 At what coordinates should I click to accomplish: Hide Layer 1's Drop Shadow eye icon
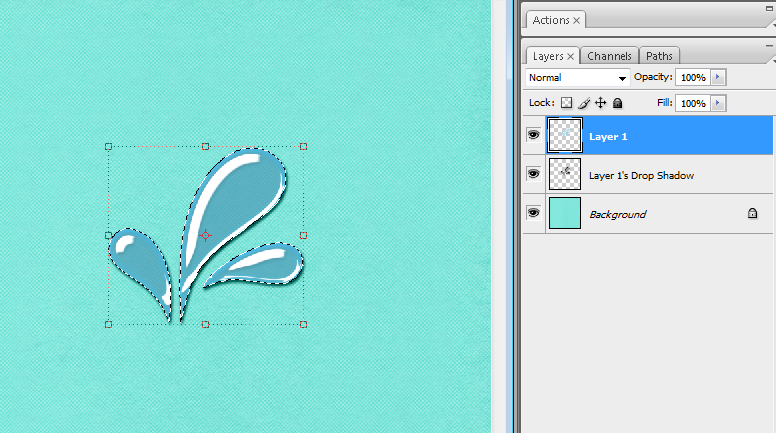[x=534, y=174]
